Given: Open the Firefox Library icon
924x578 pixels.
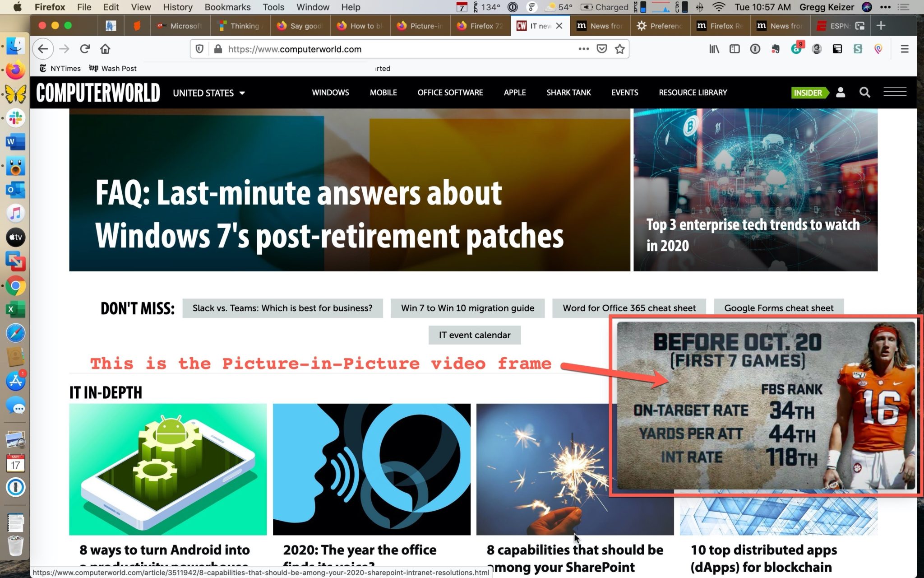Looking at the screenshot, I should pos(714,49).
